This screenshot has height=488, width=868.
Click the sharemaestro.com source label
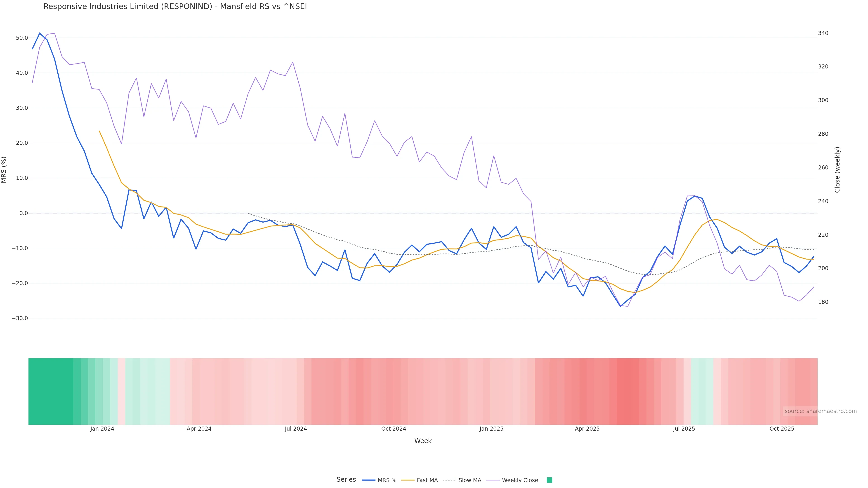click(820, 411)
